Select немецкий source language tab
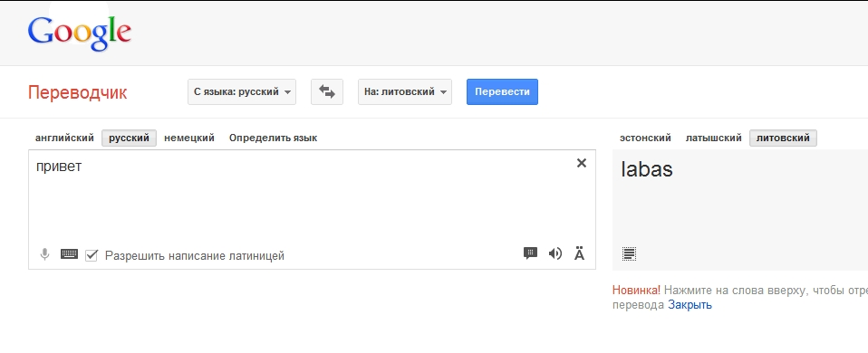Image resolution: width=868 pixels, height=353 pixels. tap(189, 138)
